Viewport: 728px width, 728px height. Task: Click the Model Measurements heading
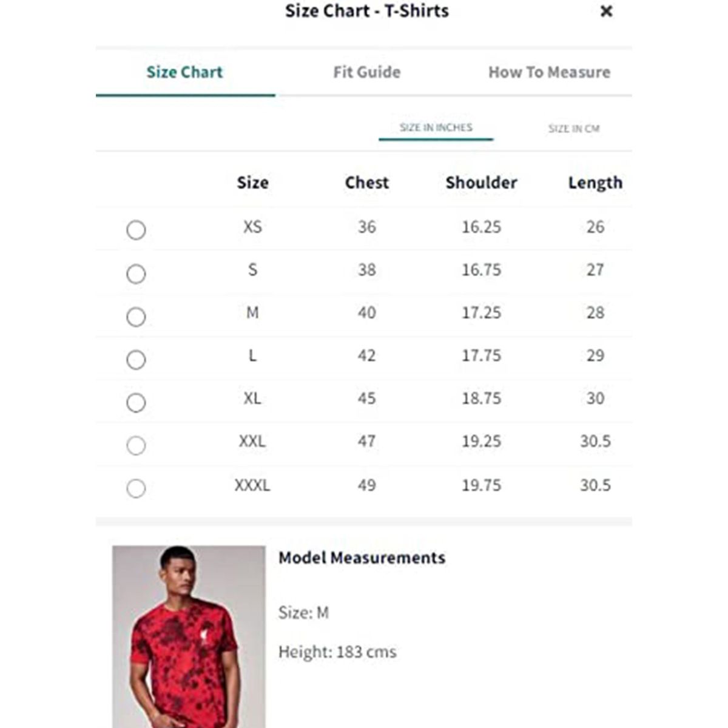(x=362, y=558)
